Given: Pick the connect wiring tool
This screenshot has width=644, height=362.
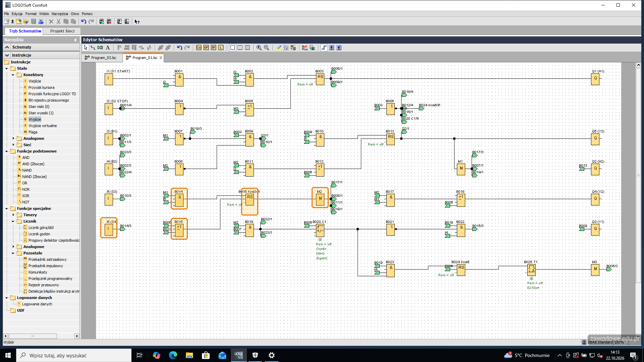Looking at the screenshot, I should (x=93, y=48).
